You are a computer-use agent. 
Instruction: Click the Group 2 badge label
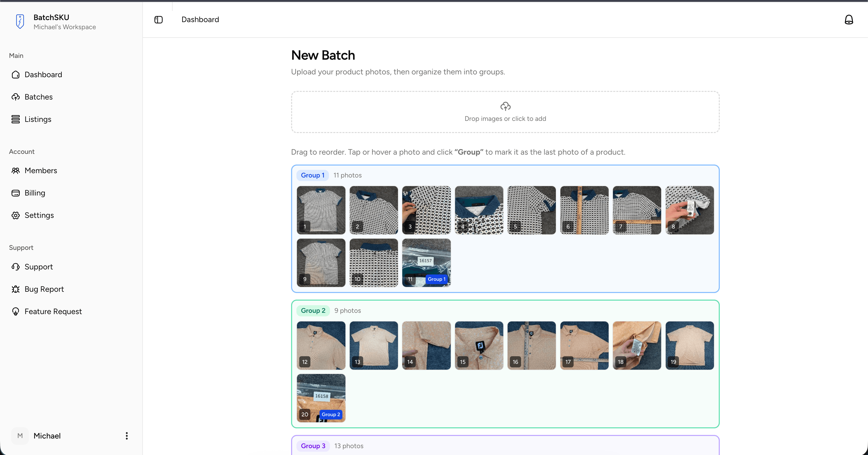coord(313,311)
